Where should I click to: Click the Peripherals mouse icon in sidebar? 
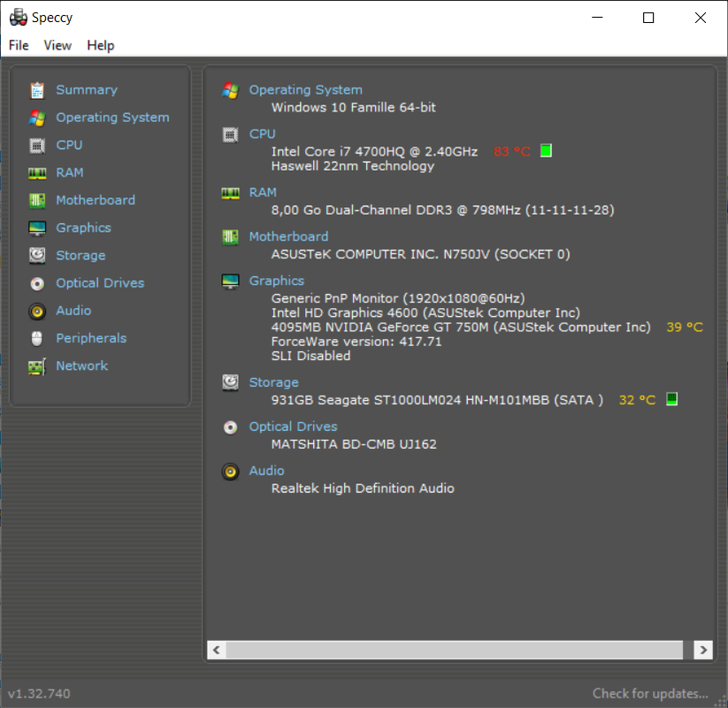37,339
